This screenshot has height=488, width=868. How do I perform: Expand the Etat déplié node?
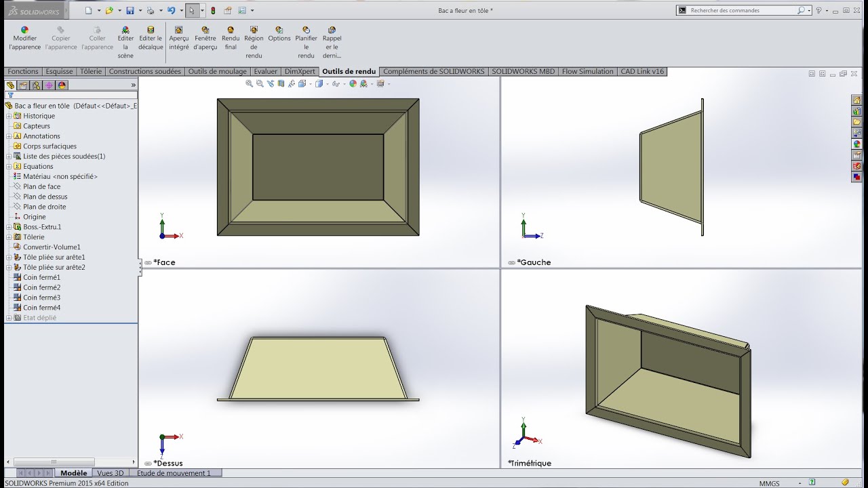(x=9, y=318)
